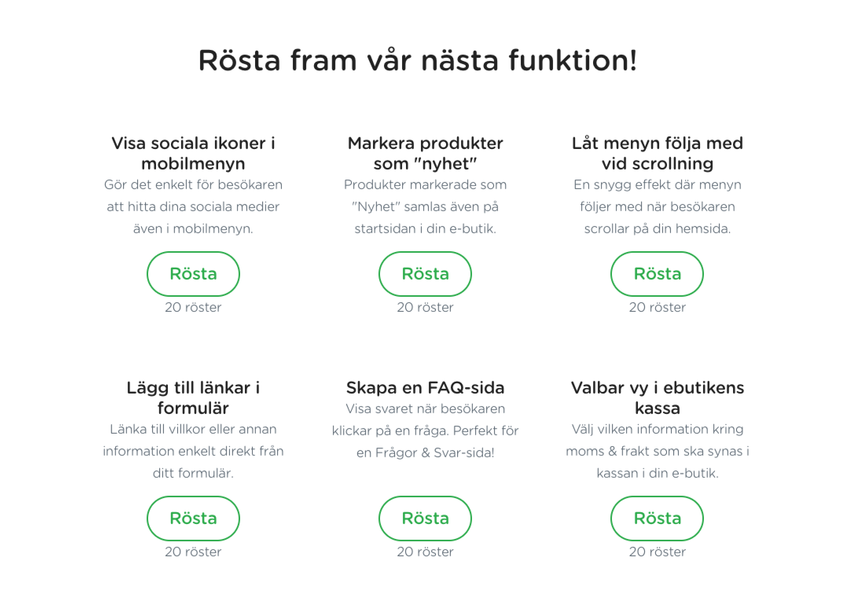Click the 20 röster count below FAQ-sida button
The height and width of the screenshot is (616, 858).
coord(425,552)
